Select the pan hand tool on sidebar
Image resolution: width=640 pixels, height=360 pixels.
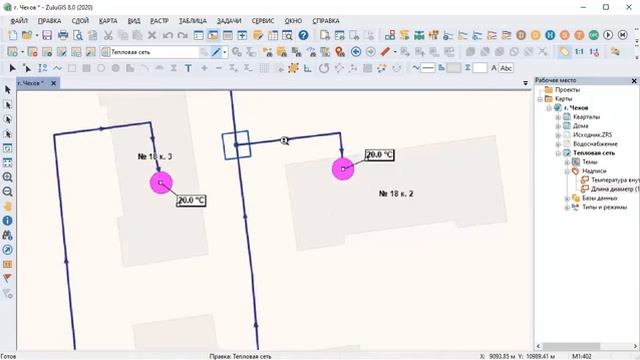7,206
